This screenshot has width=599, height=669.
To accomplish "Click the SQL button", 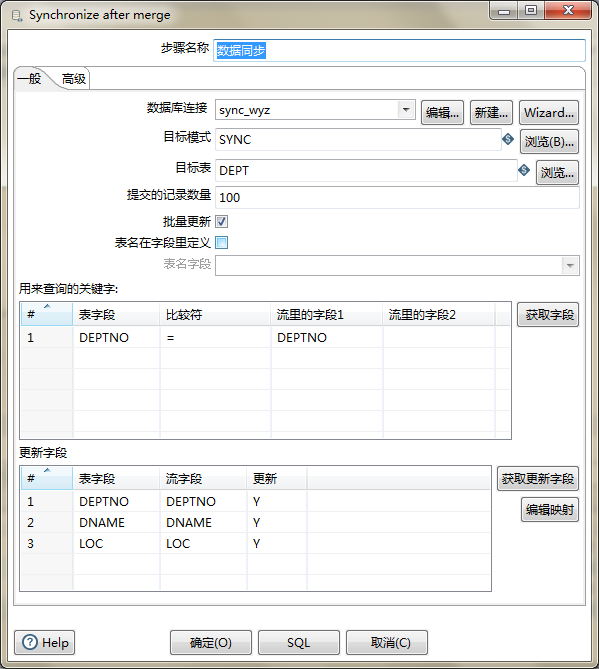I will coord(299,643).
